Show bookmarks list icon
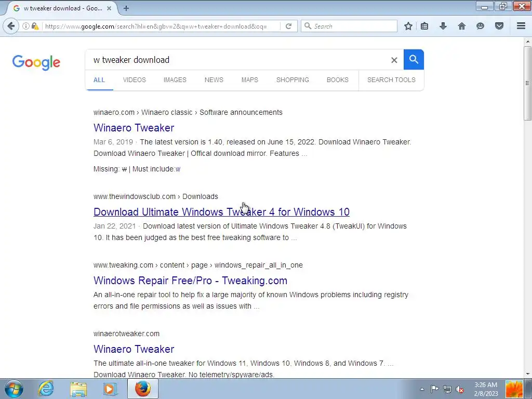 pos(424,26)
